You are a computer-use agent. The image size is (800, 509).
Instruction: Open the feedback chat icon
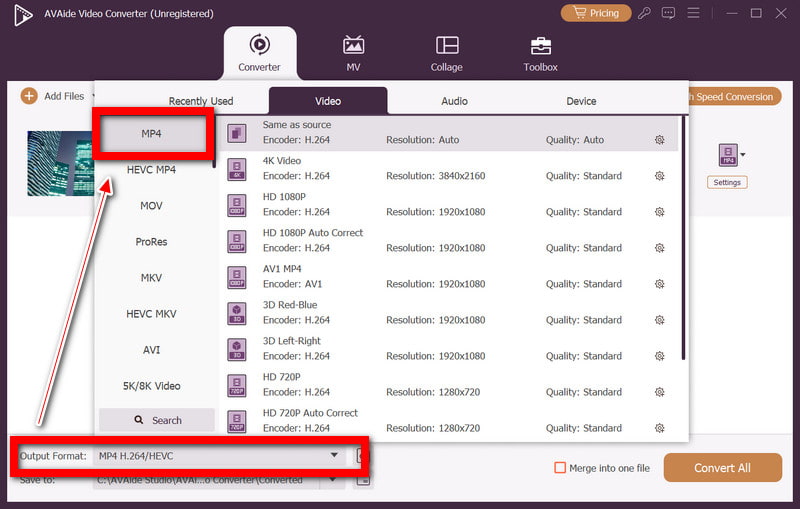[668, 13]
